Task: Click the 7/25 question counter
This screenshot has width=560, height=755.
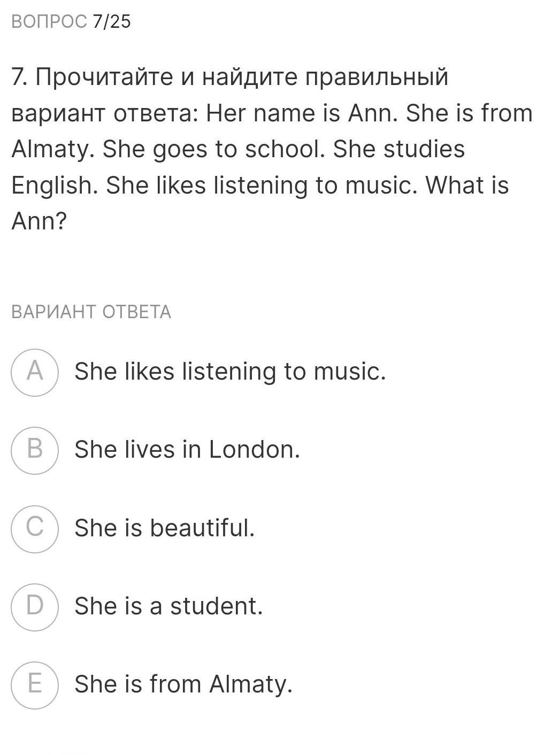Action: click(x=111, y=22)
